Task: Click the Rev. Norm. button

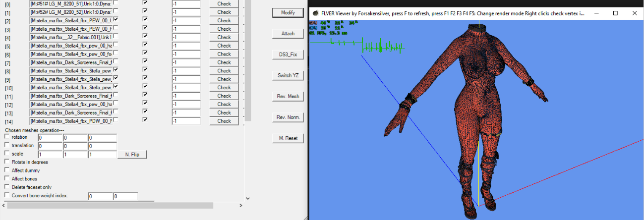Action: pyautogui.click(x=288, y=117)
